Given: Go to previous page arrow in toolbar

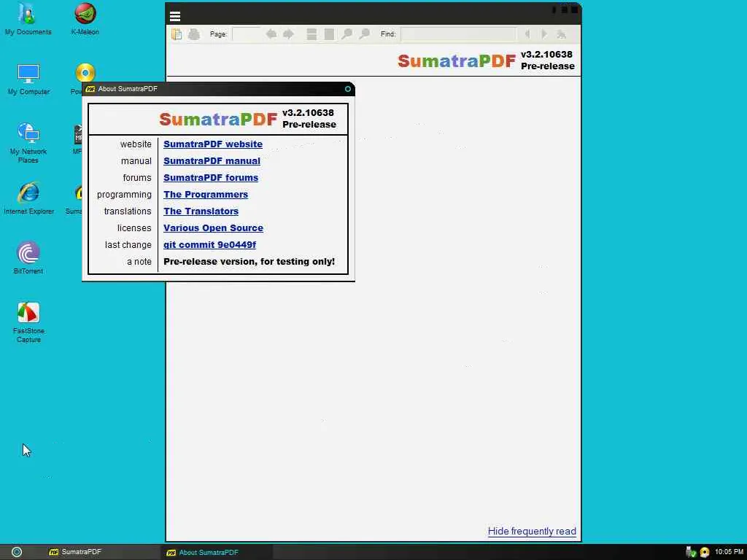Looking at the screenshot, I should (271, 34).
